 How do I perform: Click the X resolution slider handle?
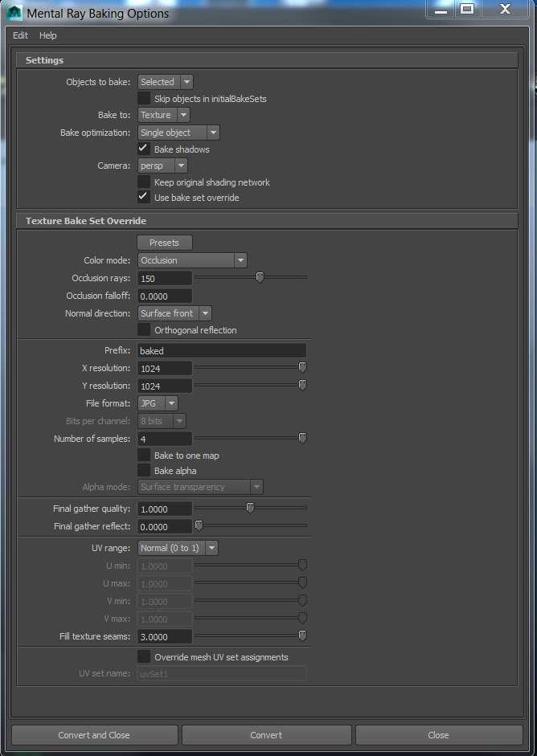(302, 367)
